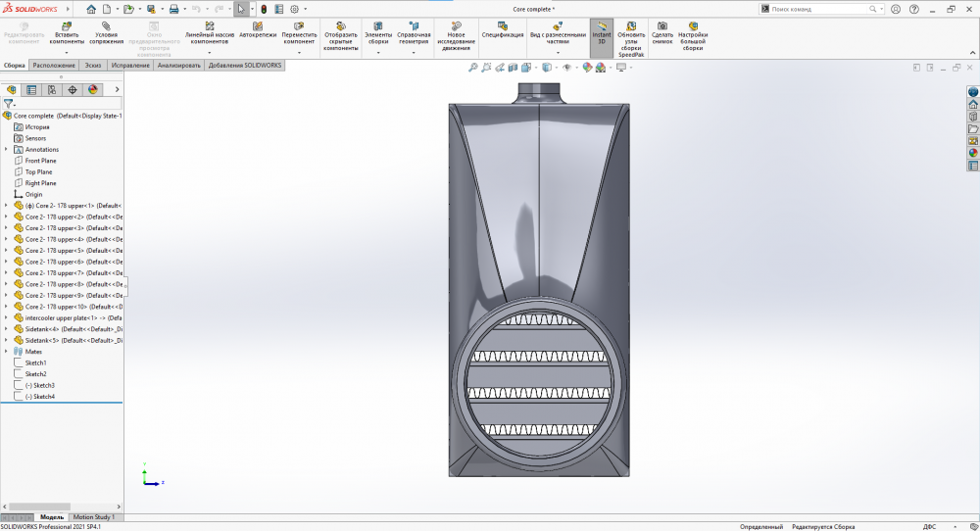980x531 pixels.
Task: Open the DimXpertManager tab icon
Action: click(x=73, y=89)
